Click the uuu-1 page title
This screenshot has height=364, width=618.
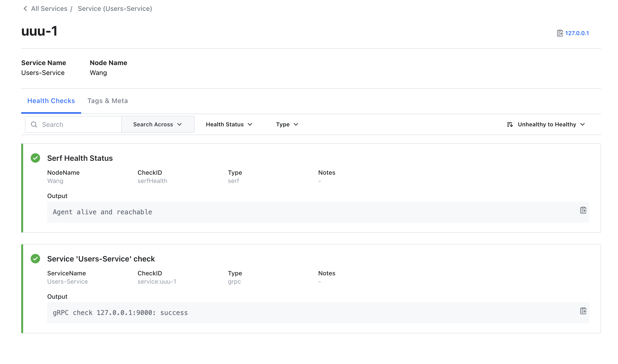(39, 31)
